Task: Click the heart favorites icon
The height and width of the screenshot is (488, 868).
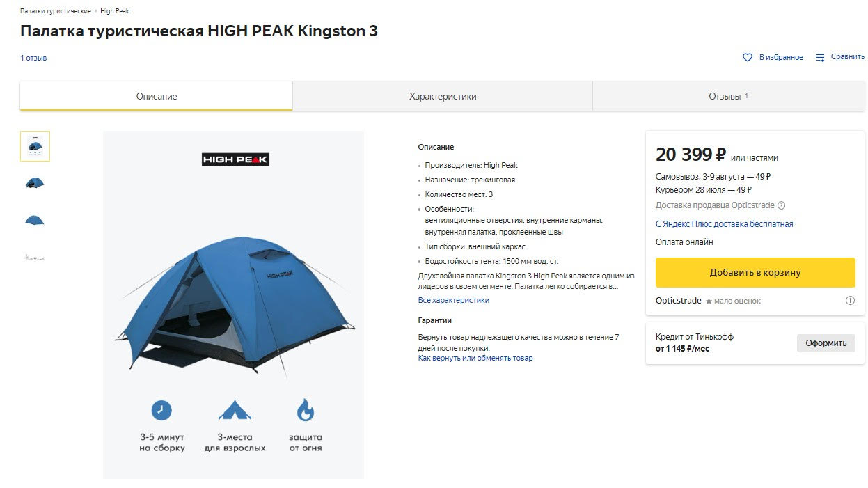Action: 748,58
